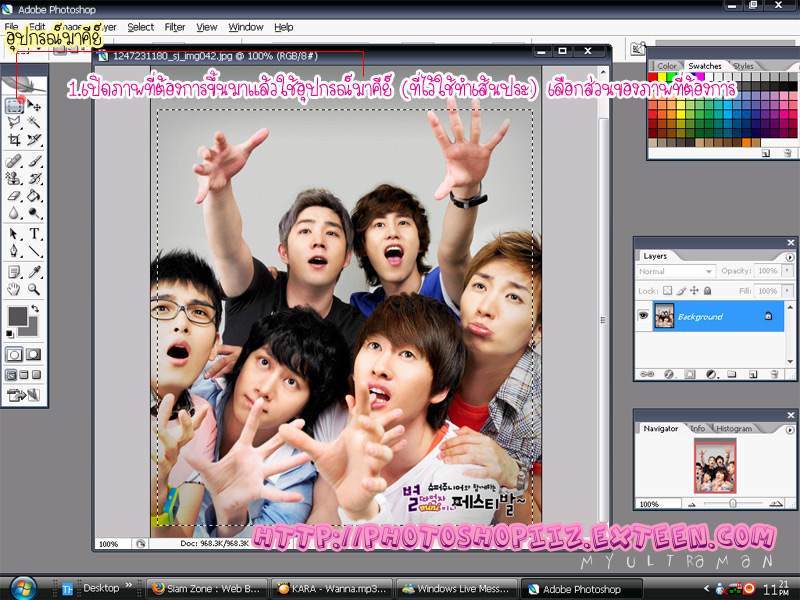Viewport: 800px width, 600px height.
Task: Pick the Lasso tool
Action: (14, 122)
